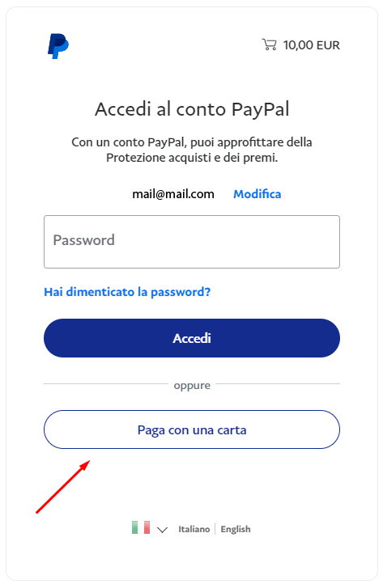Open 'Hai dimenticato la password?' link
The height and width of the screenshot is (588, 383).
coord(127,292)
